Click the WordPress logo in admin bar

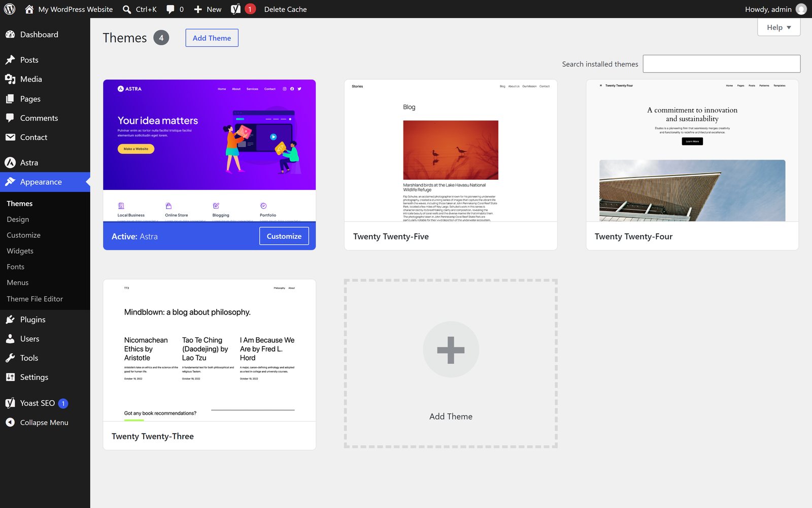(10, 9)
